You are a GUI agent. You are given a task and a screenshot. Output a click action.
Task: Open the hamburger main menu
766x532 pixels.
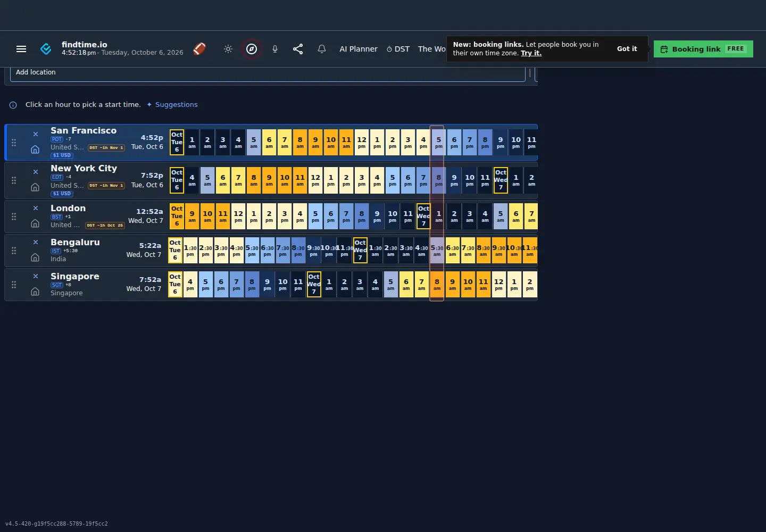coord(21,49)
